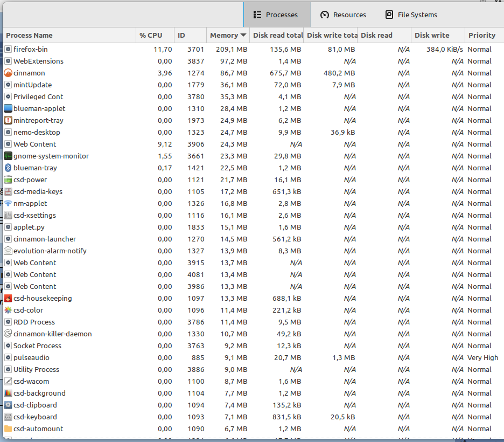The width and height of the screenshot is (504, 442).
Task: Sort by the Process Name column header
Action: (30, 36)
